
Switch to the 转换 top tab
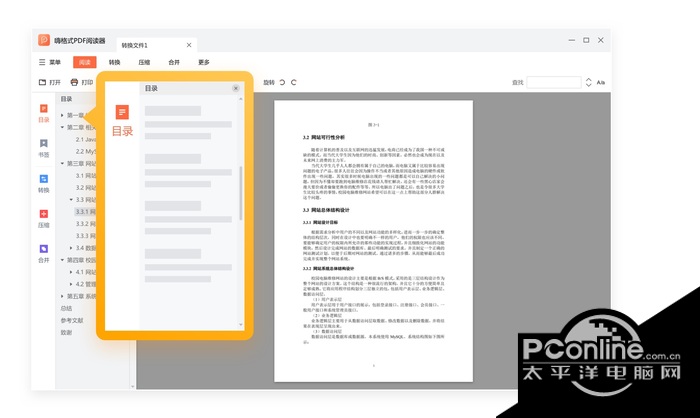[x=114, y=62]
